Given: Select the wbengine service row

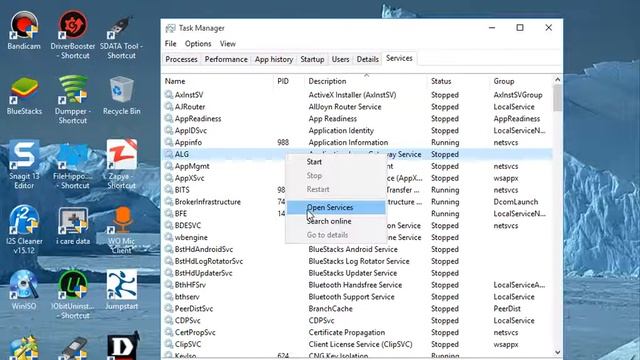Looking at the screenshot, I should [358, 237].
